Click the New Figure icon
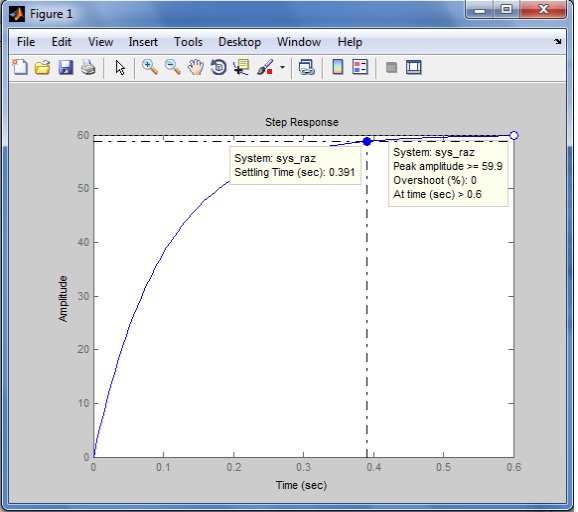The image size is (578, 512). point(20,67)
